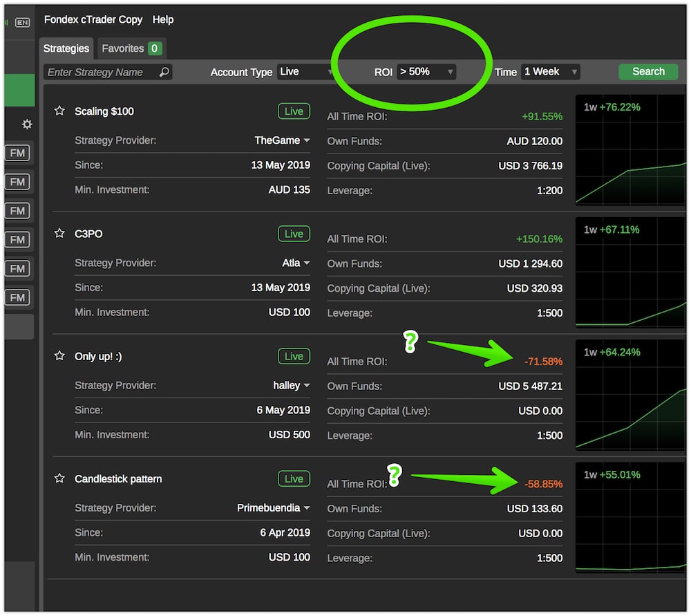
Task: Star the C3PO strategy as favorite
Action: 59,233
